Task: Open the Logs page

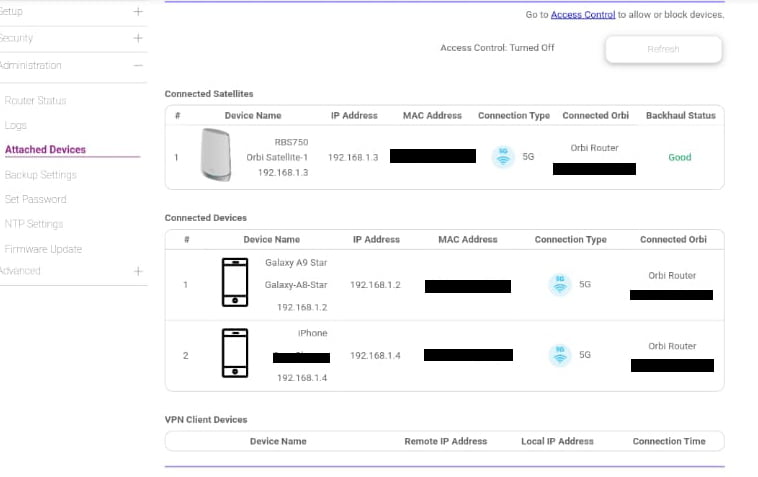Action: pos(15,125)
